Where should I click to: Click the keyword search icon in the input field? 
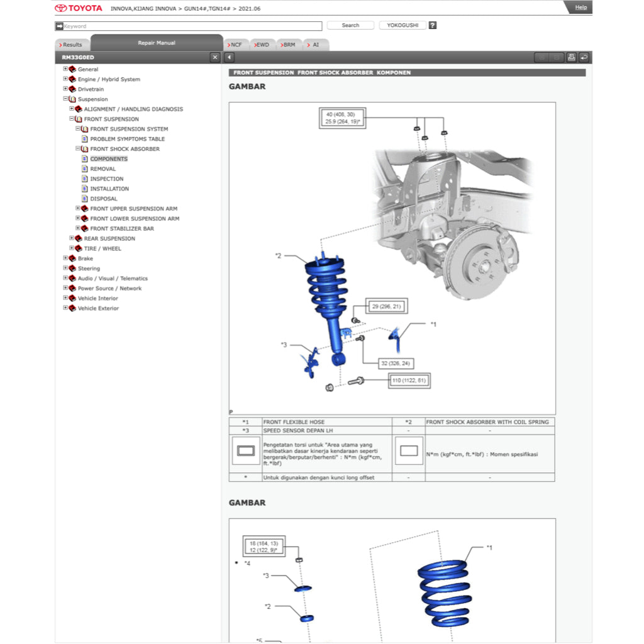click(60, 26)
